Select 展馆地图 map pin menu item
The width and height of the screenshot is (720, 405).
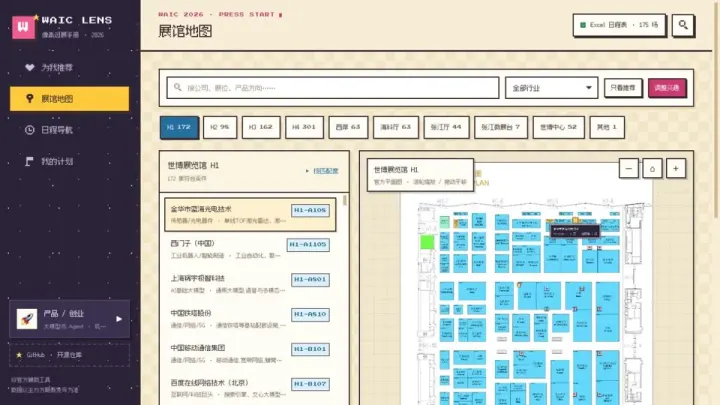click(69, 99)
